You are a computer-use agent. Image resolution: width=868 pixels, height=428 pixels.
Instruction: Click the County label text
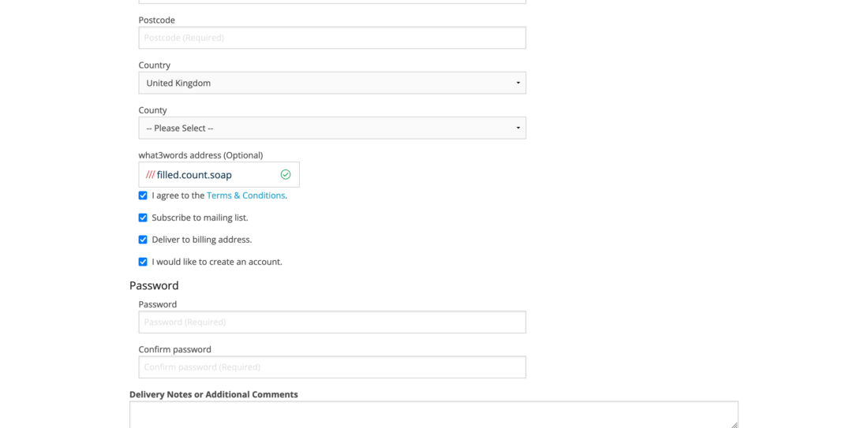tap(153, 110)
